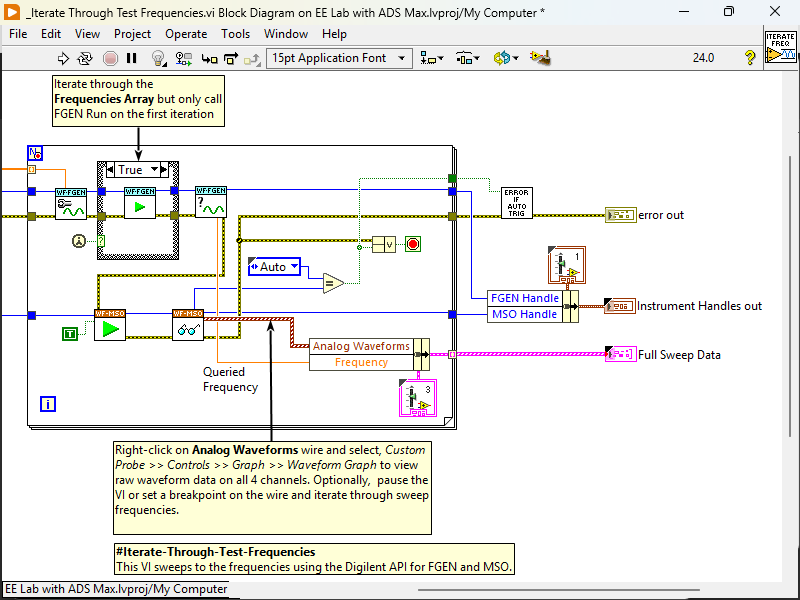Image resolution: width=800 pixels, height=600 pixels.
Task: Click previous case arrow on True selector
Action: tap(110, 170)
